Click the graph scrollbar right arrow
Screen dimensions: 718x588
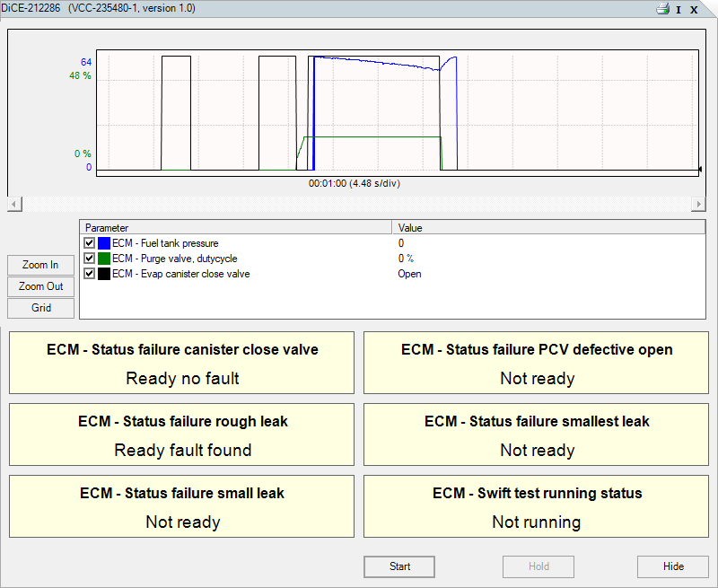point(698,205)
